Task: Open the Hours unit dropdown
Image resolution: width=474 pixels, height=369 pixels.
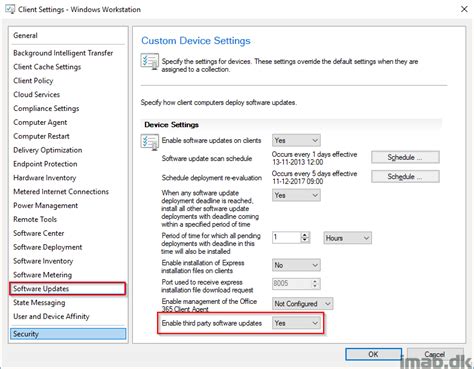Action: (x=347, y=238)
